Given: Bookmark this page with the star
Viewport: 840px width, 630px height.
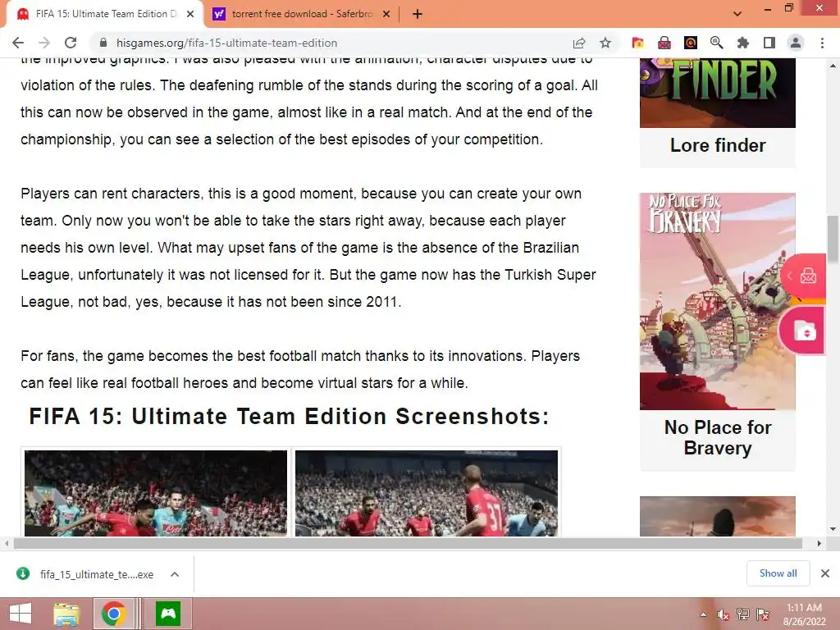Looking at the screenshot, I should coord(605,43).
